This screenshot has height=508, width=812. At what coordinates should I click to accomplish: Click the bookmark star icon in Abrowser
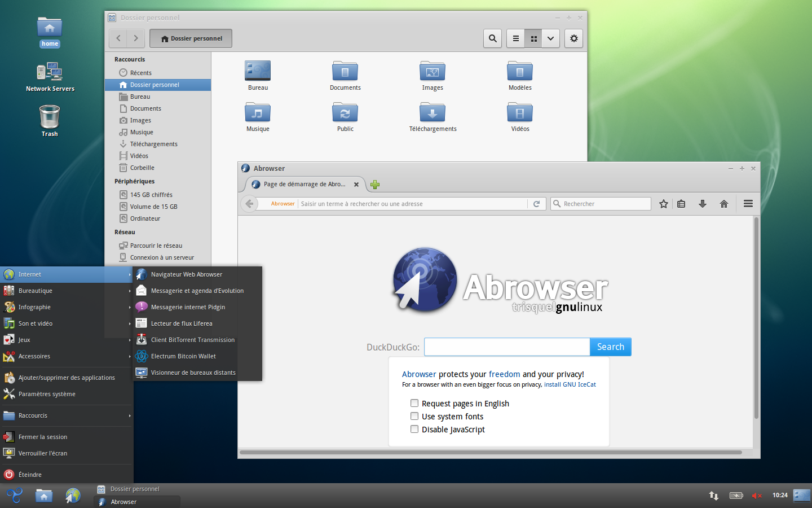(664, 204)
